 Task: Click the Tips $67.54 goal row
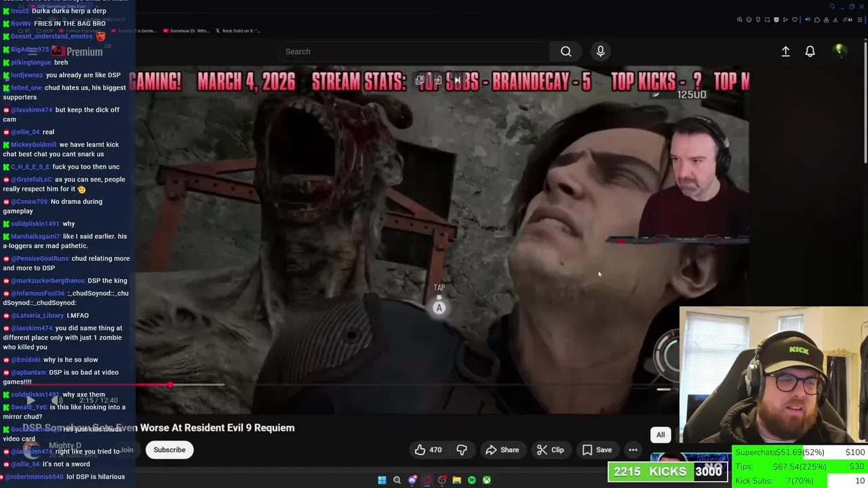pyautogui.click(x=800, y=467)
